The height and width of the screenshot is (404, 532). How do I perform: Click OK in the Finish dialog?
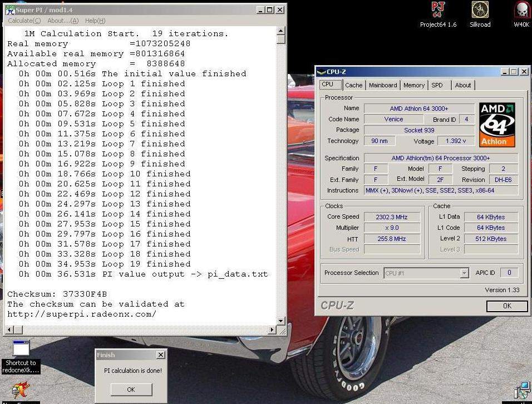click(131, 390)
